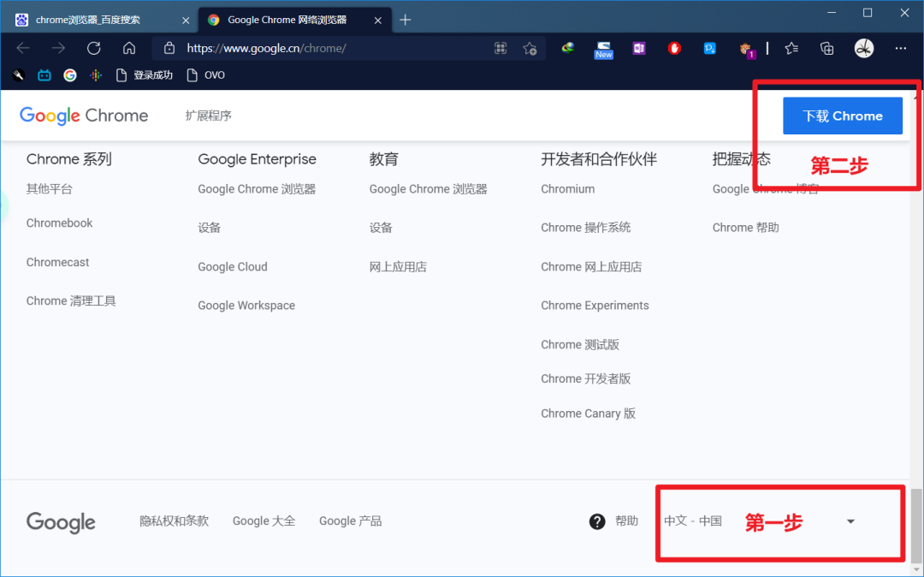
Task: Open the Chrome 测试版 link
Action: tap(580, 345)
